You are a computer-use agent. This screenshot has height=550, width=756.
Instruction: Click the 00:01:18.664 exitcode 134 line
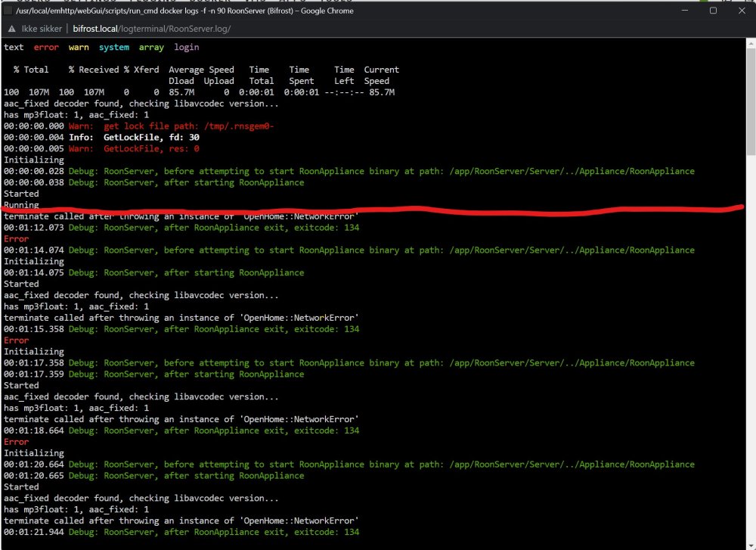pos(181,430)
